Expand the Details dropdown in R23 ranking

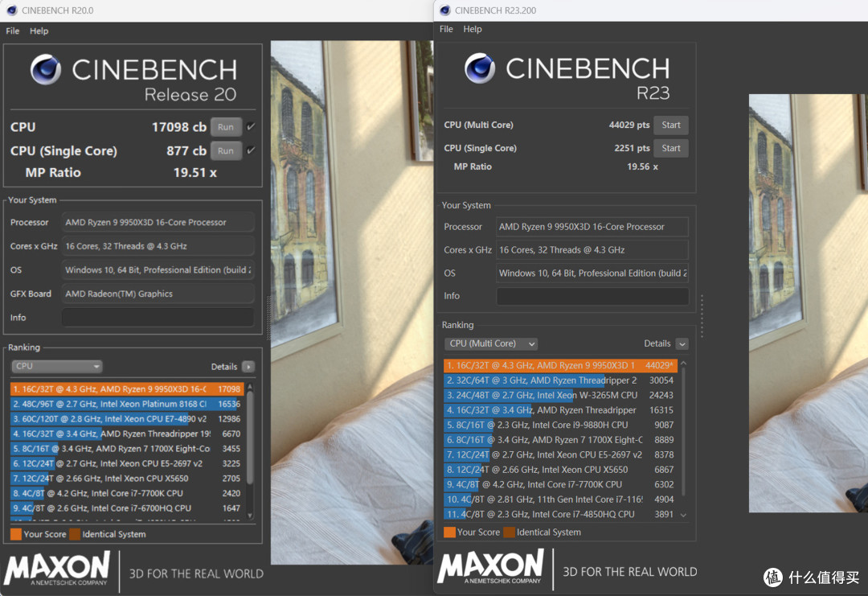[682, 343]
